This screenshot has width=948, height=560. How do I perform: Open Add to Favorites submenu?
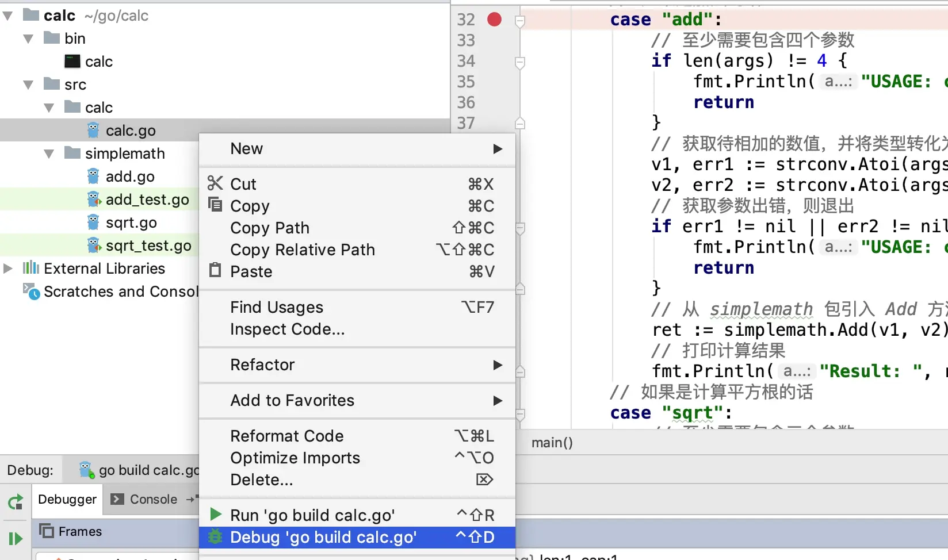(357, 401)
